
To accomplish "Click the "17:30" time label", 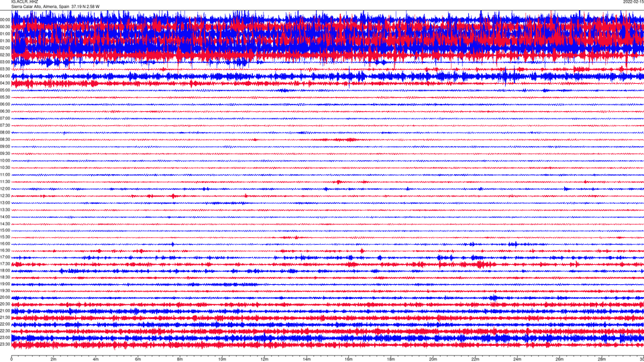I will pos(5,264).
